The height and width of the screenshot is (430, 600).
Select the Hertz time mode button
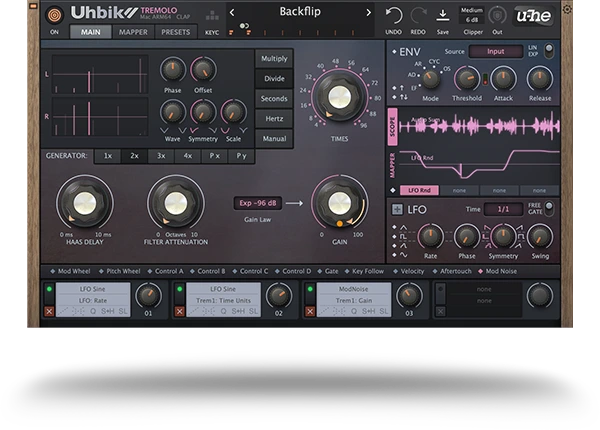point(274,118)
